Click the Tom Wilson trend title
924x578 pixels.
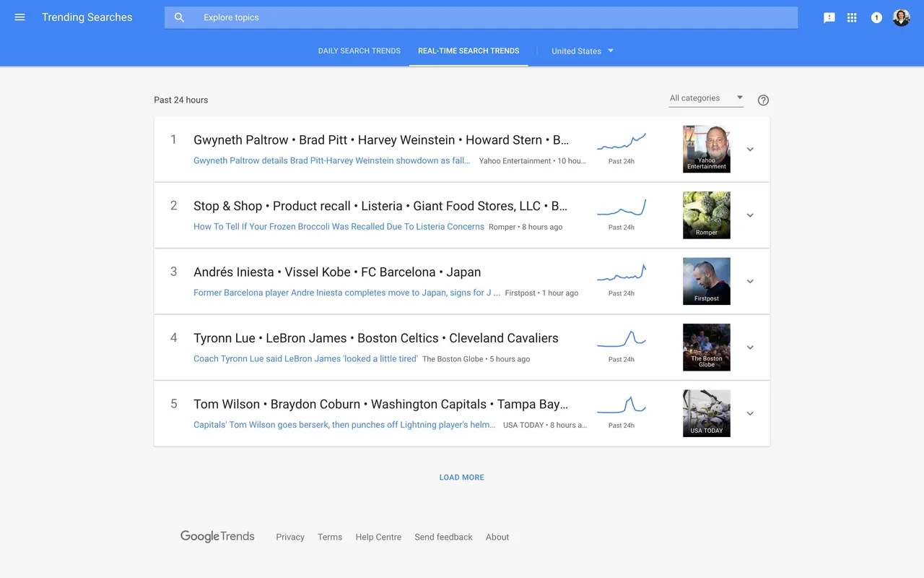[381, 405]
